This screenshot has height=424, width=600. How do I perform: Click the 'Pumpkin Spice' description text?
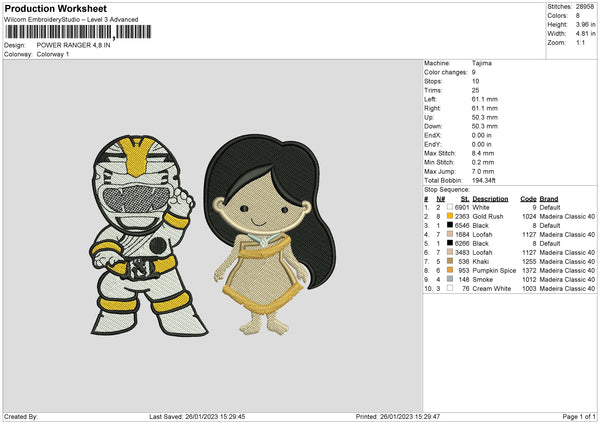pos(494,271)
